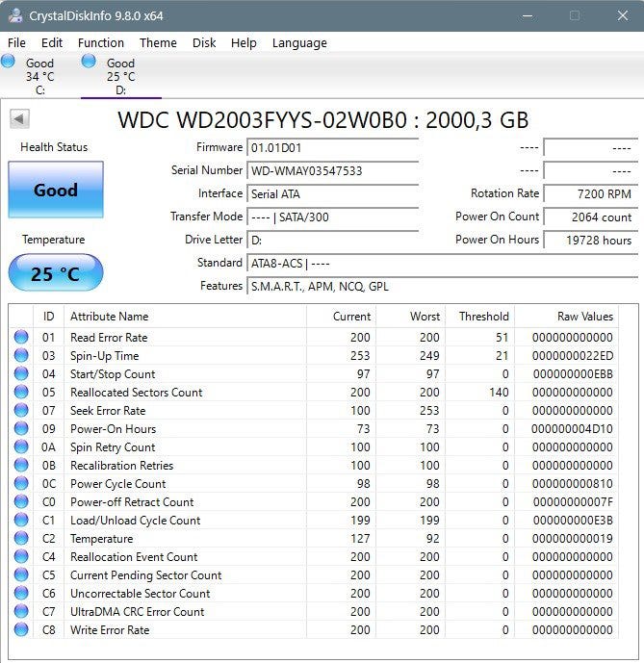Select the C: drive status orb
The width and height of the screenshot is (644, 663).
point(8,61)
